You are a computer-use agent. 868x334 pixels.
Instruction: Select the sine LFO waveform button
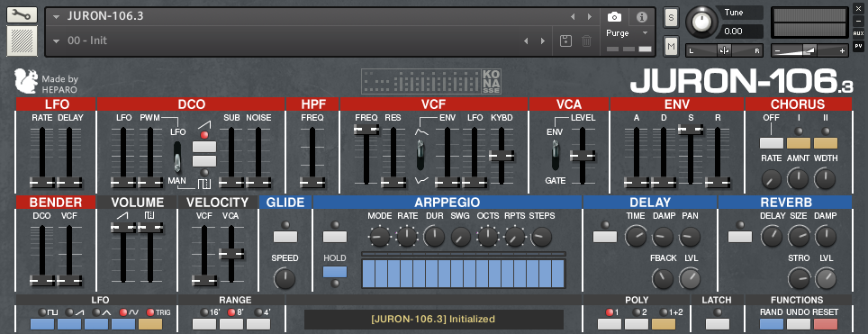123,324
